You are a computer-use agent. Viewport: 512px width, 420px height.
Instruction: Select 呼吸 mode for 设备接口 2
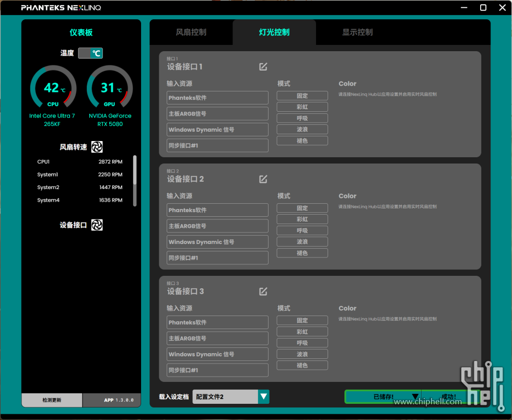[x=302, y=230]
